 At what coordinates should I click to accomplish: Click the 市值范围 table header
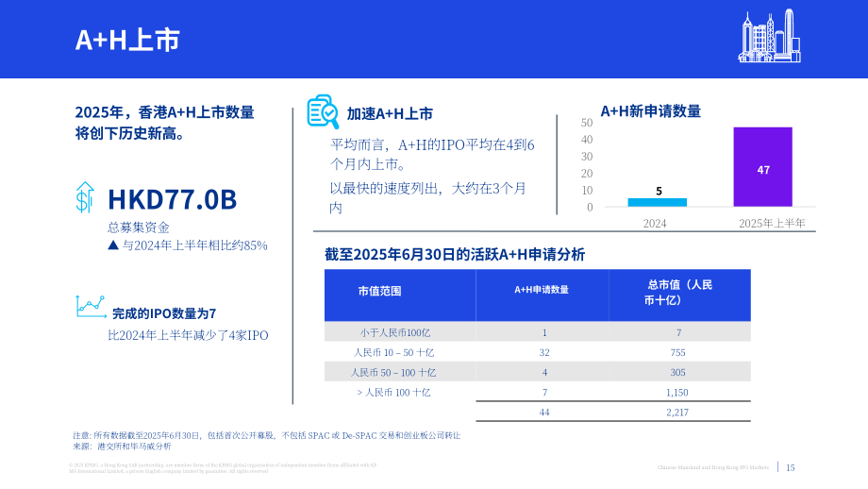tap(379, 292)
